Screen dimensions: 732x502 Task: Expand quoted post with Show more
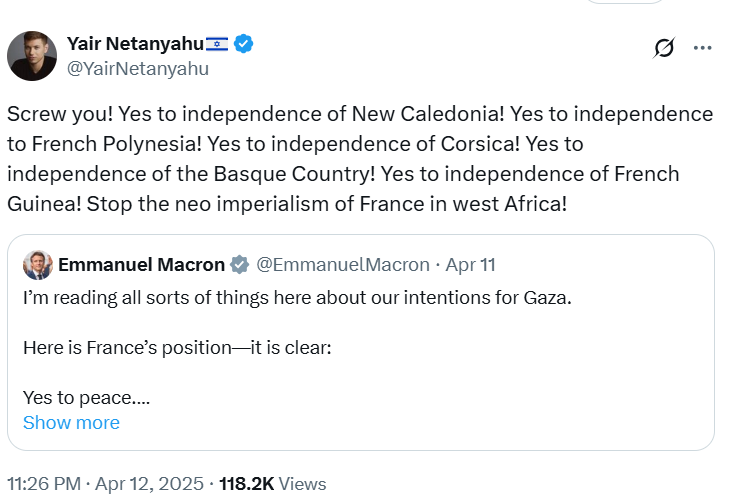coord(71,422)
